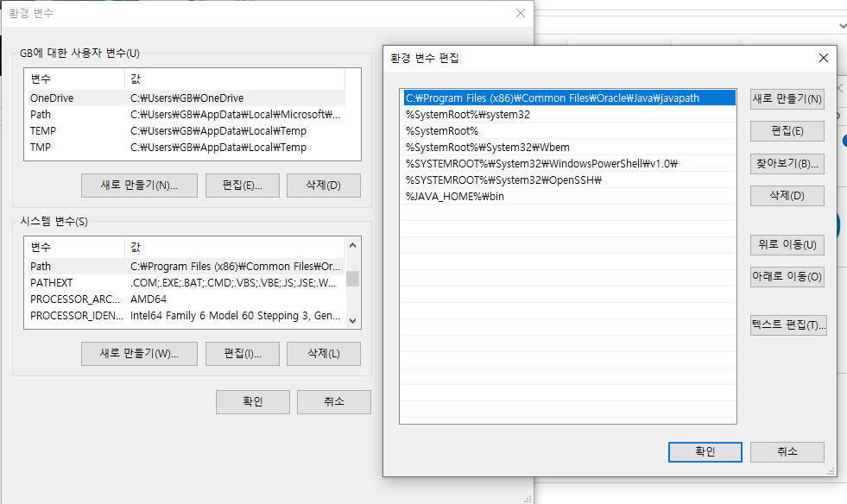Select the user Path variable row

click(186, 115)
